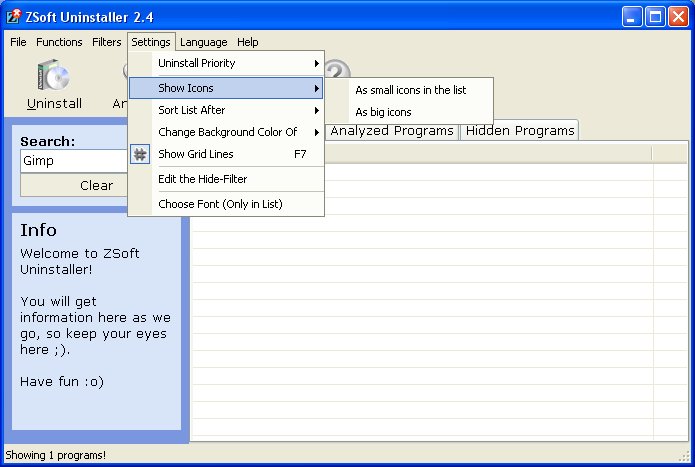Click the Welcome to ZSoft Uninstaller! text
Viewport: 695px width, 467px height.
pos(80,261)
